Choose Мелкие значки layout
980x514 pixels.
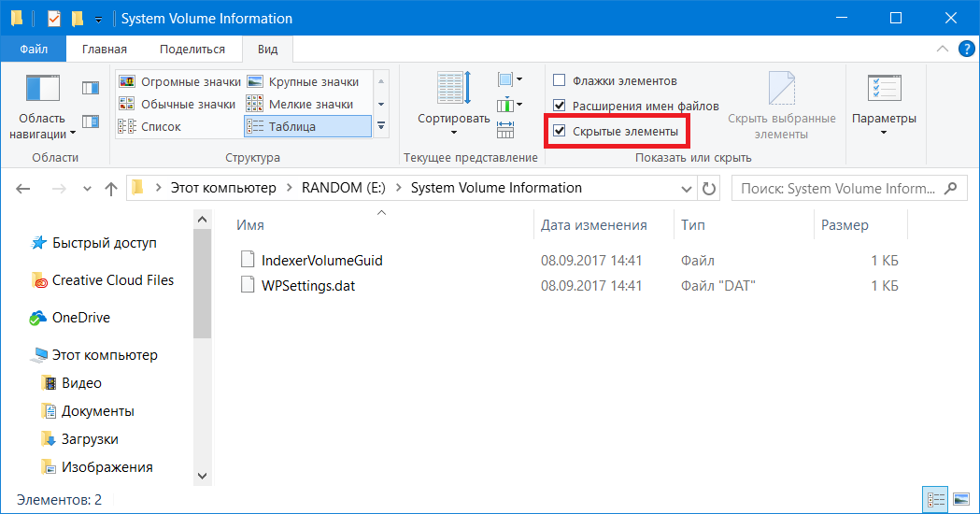301,104
